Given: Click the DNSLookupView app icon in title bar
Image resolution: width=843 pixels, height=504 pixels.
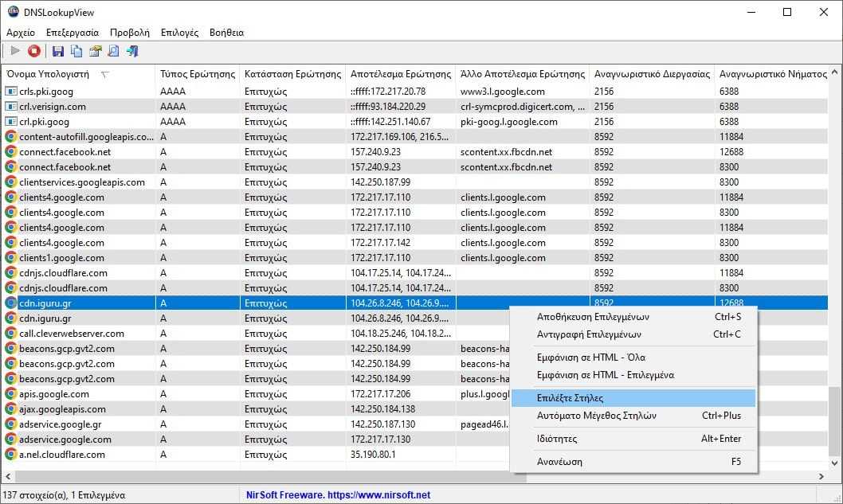Looking at the screenshot, I should point(13,12).
